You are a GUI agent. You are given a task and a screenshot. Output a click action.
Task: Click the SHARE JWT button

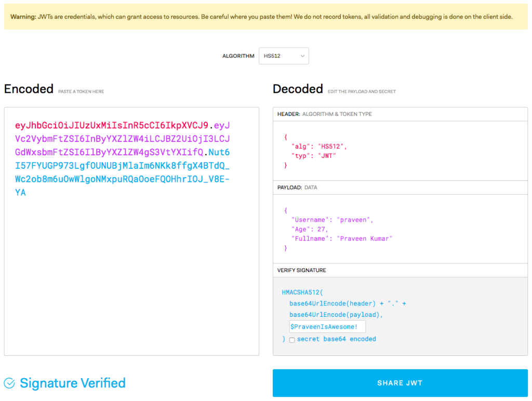pos(400,383)
